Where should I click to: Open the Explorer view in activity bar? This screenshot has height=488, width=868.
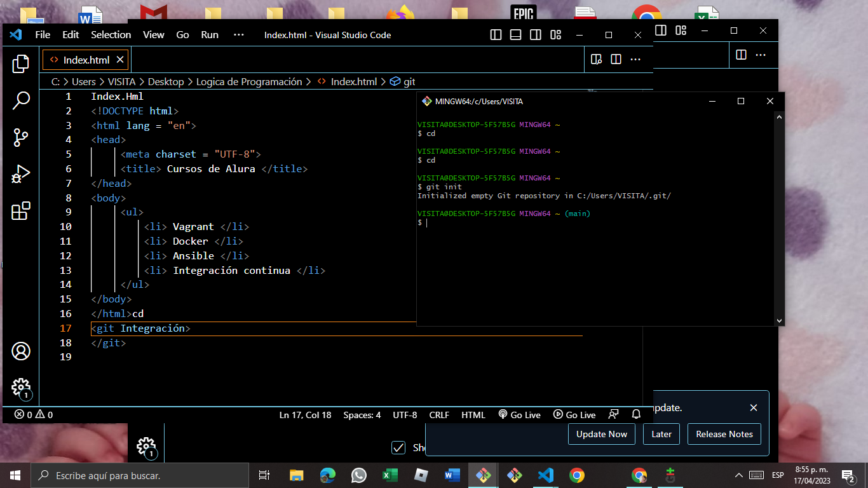click(x=21, y=63)
